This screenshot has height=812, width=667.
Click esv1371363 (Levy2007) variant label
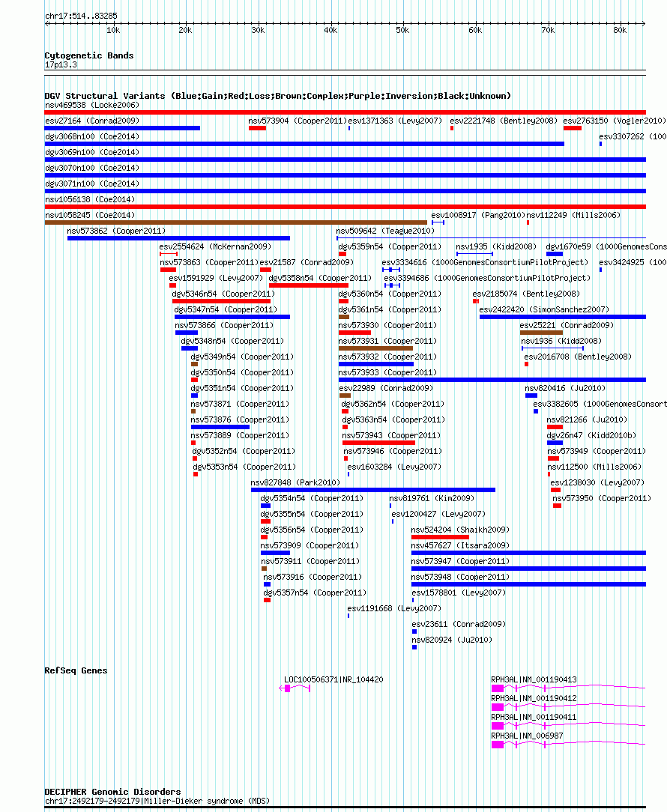point(395,121)
